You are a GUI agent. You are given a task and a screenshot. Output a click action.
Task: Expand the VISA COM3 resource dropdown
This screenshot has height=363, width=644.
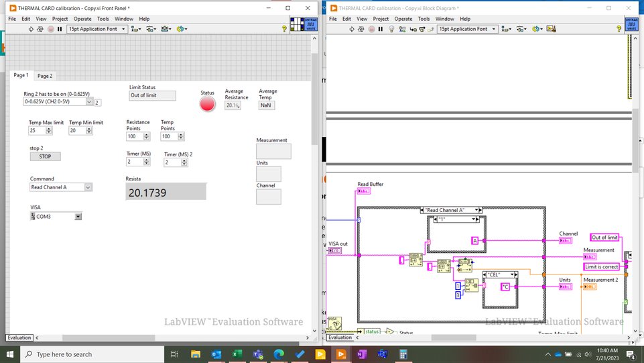(x=78, y=217)
